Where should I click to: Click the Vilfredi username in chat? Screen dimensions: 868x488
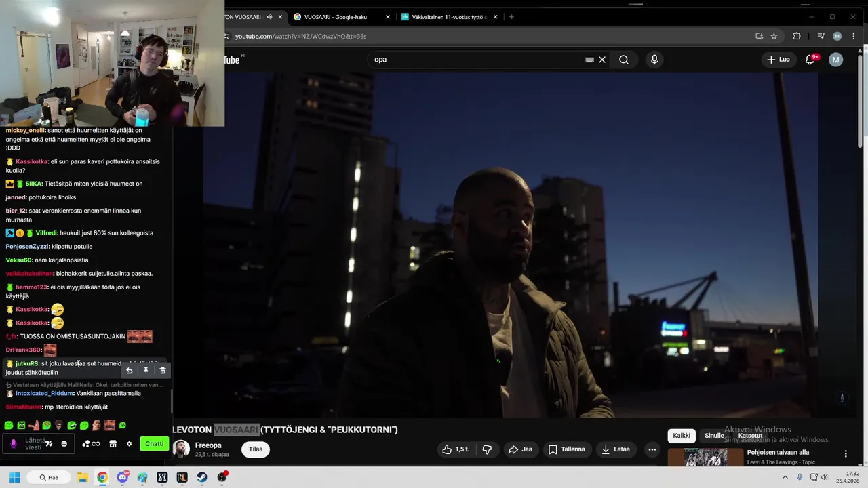click(46, 232)
